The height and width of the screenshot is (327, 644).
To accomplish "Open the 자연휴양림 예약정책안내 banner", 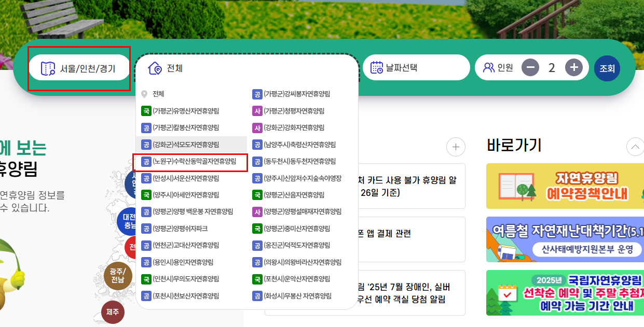I will pos(565,186).
